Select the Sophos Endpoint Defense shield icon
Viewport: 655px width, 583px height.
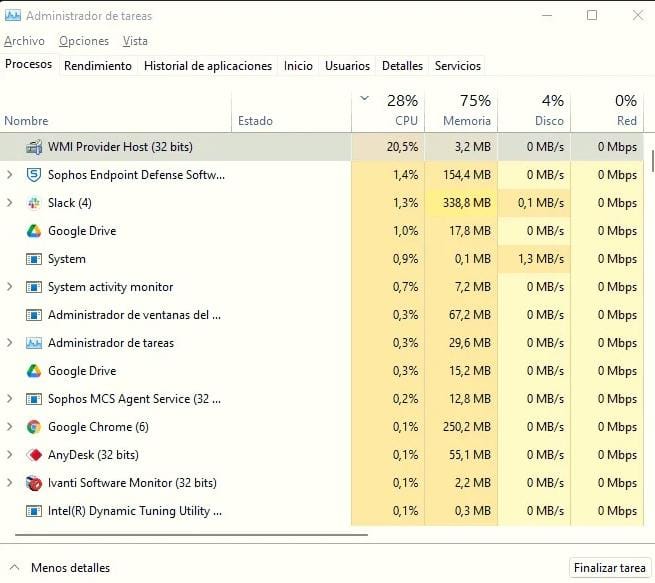33,175
